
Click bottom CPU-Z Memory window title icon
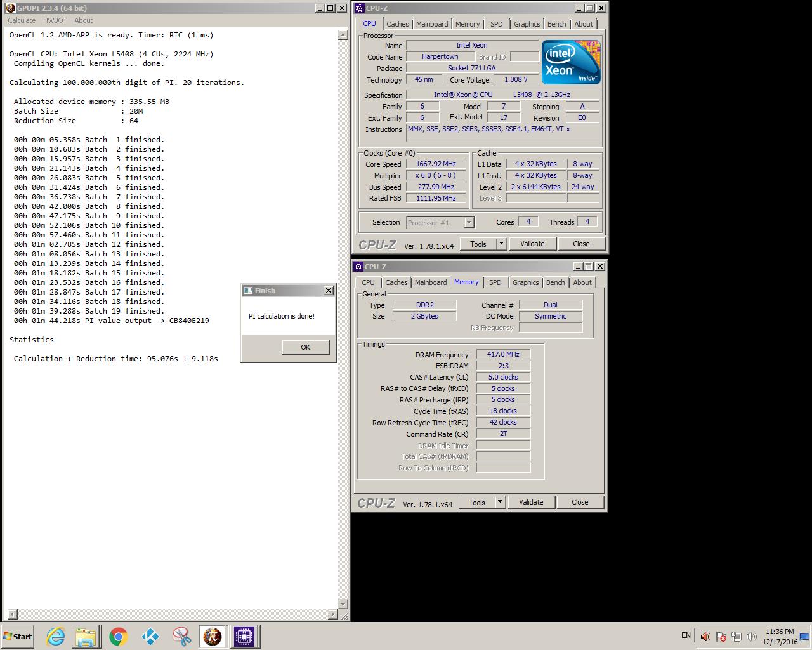tap(358, 267)
